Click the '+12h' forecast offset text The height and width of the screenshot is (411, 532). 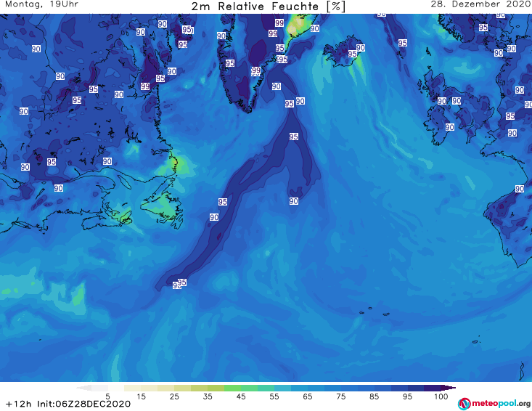click(x=19, y=404)
